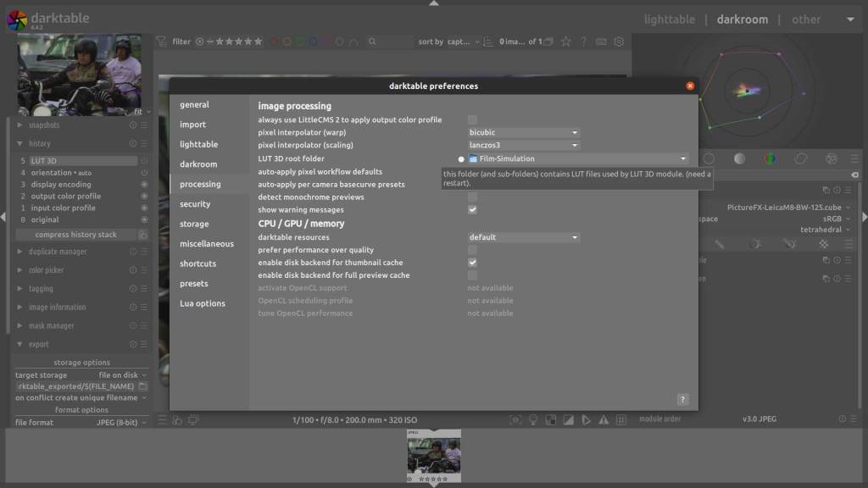The width and height of the screenshot is (868, 488).
Task: Open the export folder browse icon
Action: coord(142,386)
